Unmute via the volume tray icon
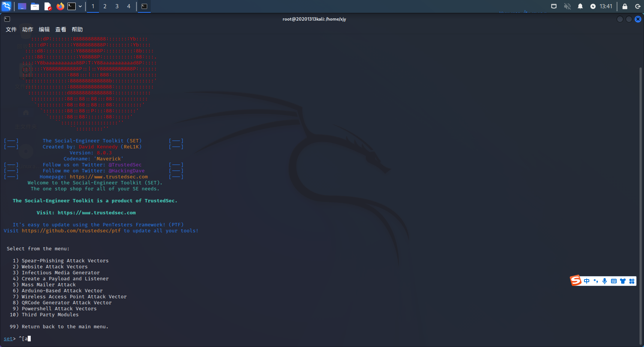The image size is (644, 347). pos(568,6)
